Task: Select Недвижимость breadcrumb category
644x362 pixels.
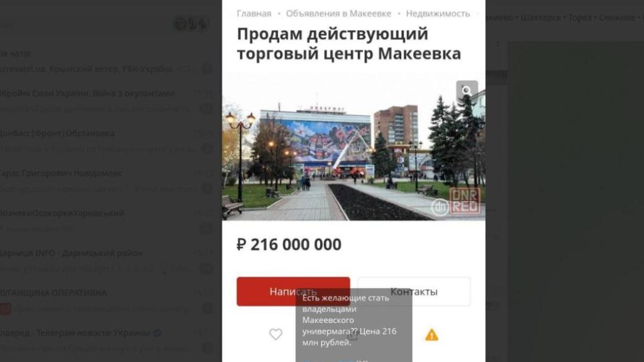Action: coord(438,14)
